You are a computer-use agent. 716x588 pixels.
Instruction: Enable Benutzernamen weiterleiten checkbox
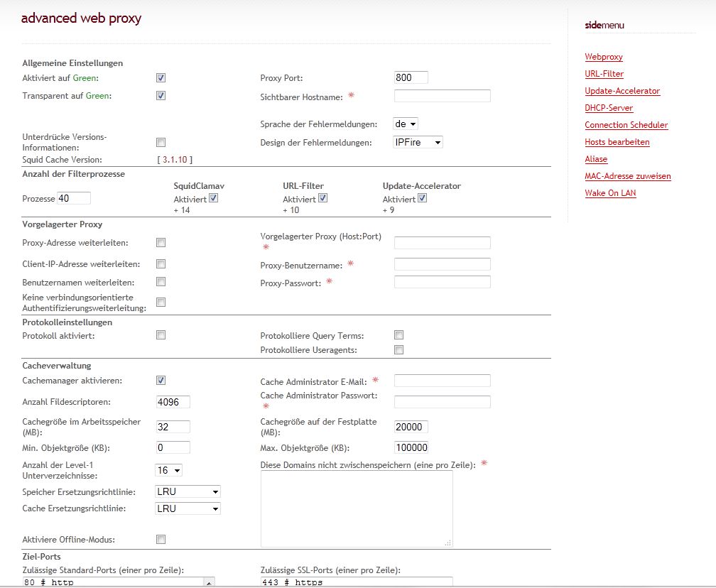coord(161,282)
